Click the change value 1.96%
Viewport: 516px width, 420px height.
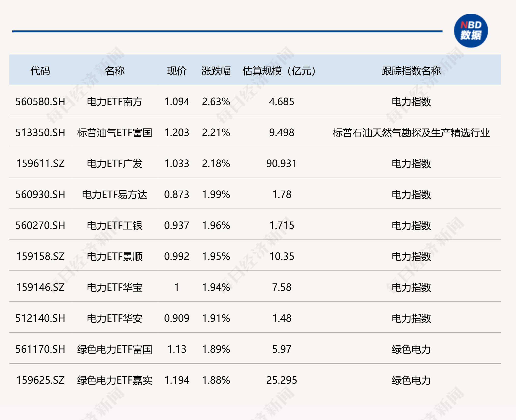[216, 225]
